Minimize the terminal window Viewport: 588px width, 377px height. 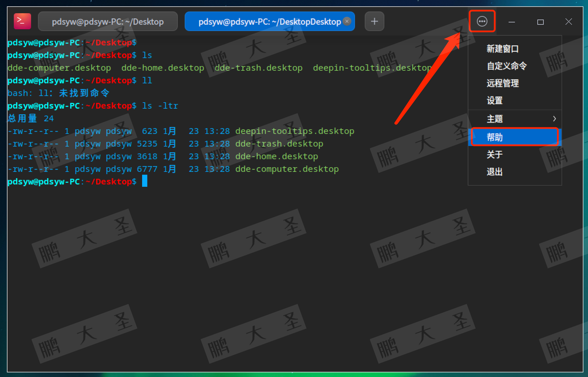(x=511, y=22)
